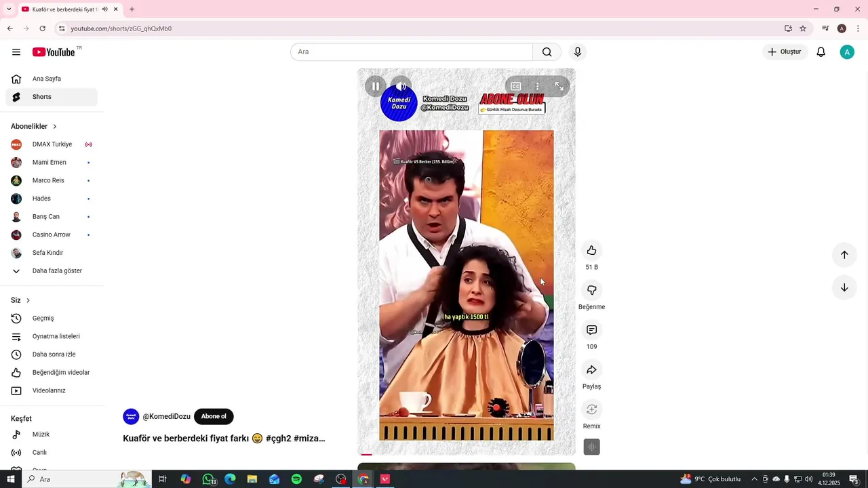Open the account avatar menu
This screenshot has width=868, height=488.
tap(847, 52)
